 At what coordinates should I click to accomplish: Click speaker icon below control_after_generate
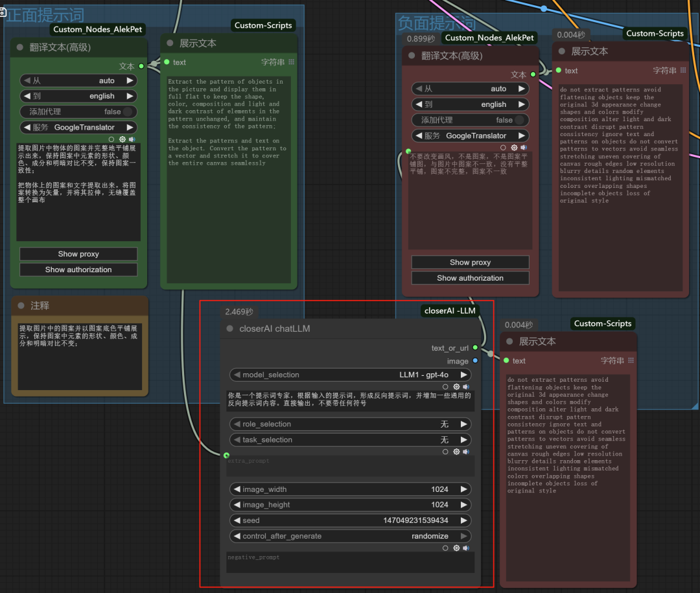pyautogui.click(x=466, y=548)
